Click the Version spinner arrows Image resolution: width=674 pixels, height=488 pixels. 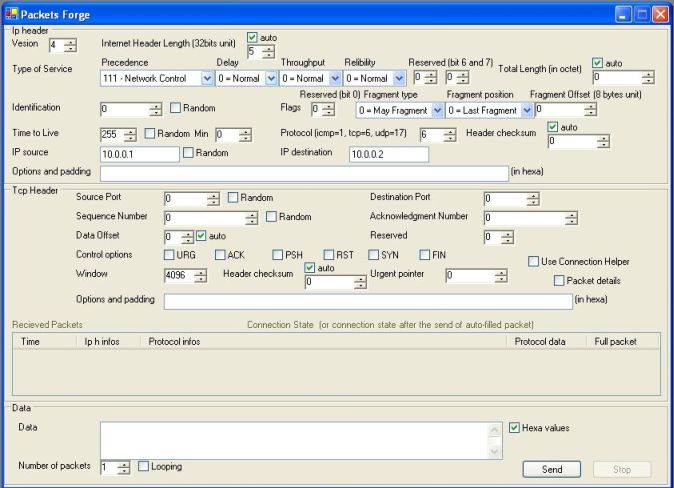click(x=70, y=45)
